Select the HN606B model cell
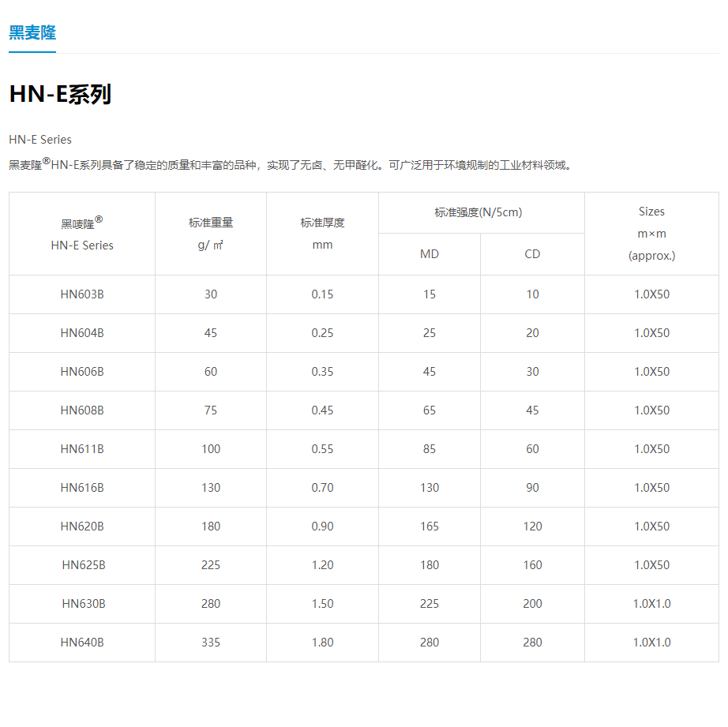Screen dimensions: 728x727 click(x=82, y=372)
